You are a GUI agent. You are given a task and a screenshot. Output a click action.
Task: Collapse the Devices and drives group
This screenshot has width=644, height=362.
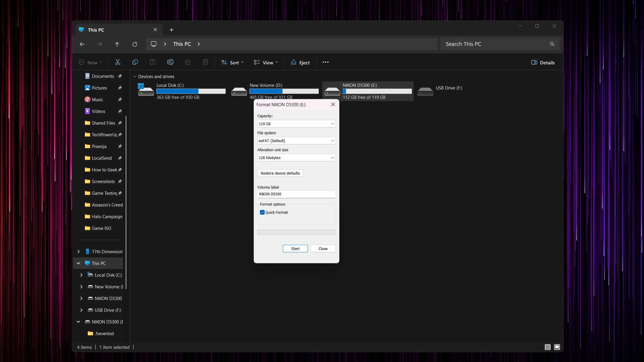(135, 77)
